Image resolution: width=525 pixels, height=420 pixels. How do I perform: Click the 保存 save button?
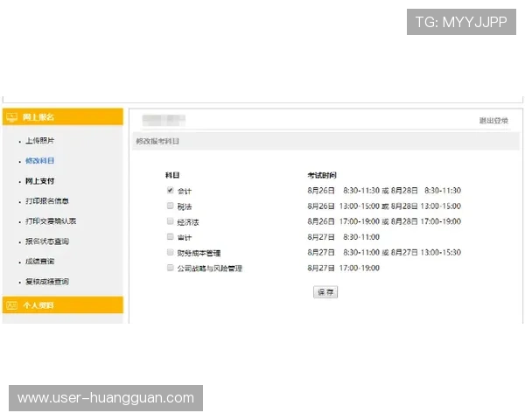(325, 292)
